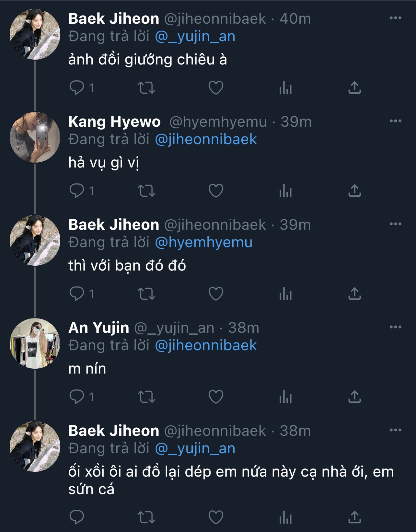
Task: Open Kang Hyewo's mirror selfie avatar
Action: (35, 137)
